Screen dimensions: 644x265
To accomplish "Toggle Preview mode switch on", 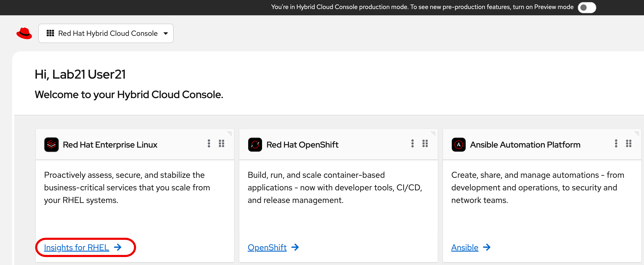I will click(x=587, y=8).
